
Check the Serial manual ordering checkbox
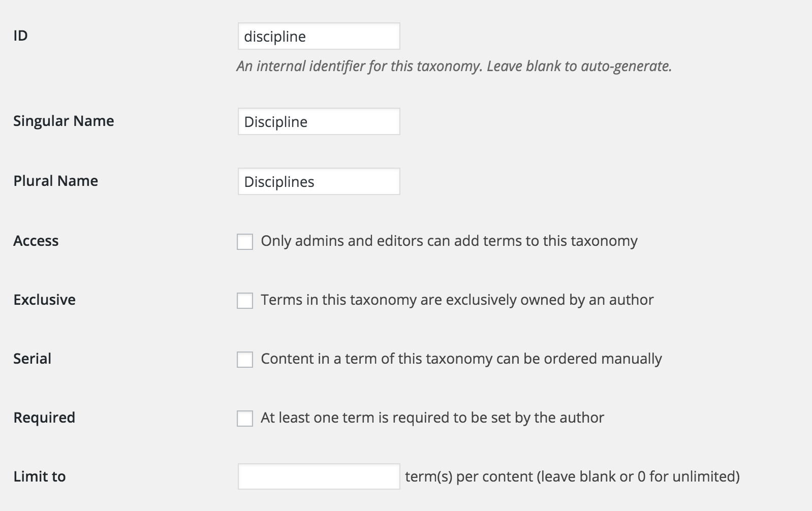245,360
